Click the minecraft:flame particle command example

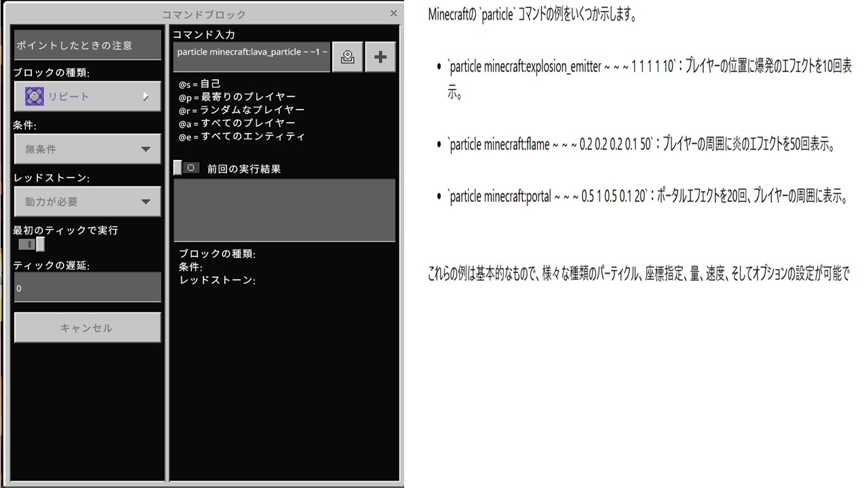point(551,145)
